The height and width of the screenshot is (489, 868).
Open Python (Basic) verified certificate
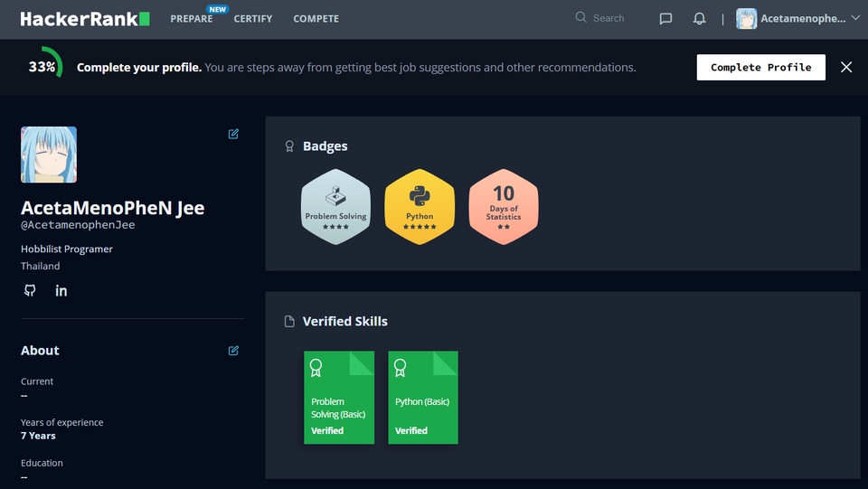click(423, 397)
